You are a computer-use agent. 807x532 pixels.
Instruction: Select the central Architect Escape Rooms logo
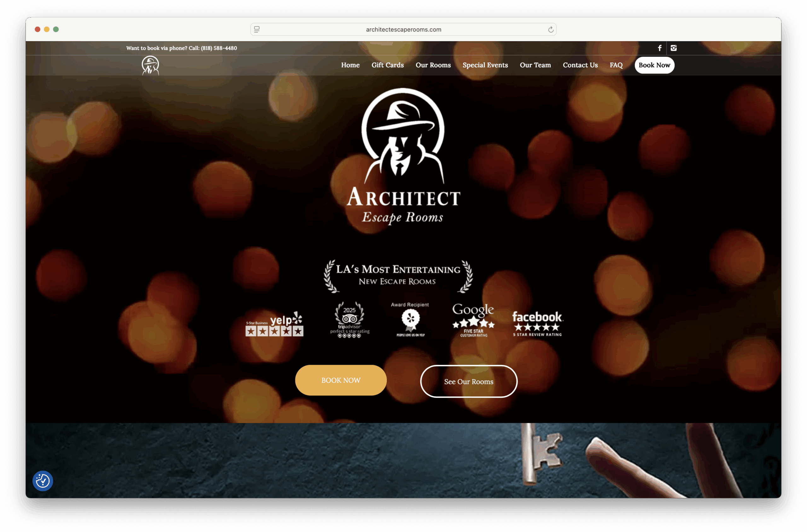click(403, 156)
